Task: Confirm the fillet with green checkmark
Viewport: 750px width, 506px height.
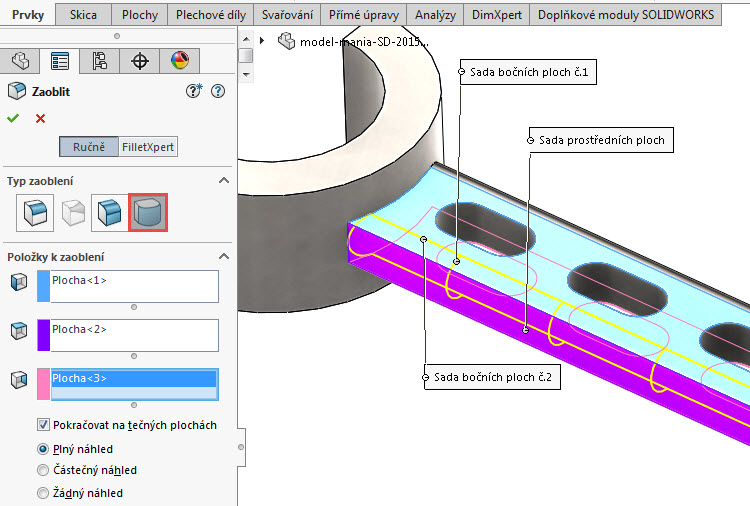Action: 13,118
